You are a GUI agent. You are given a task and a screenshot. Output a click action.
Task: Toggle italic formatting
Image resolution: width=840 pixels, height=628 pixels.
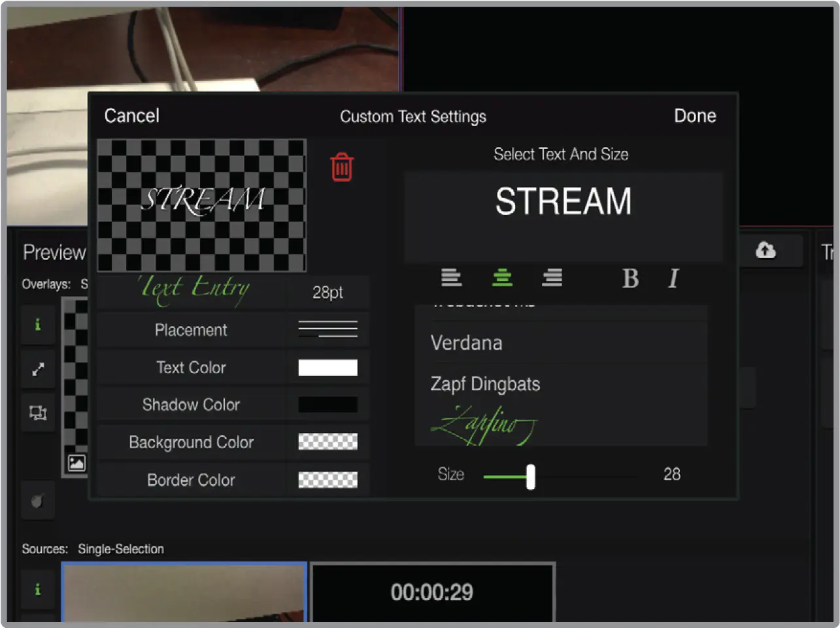[x=673, y=279]
